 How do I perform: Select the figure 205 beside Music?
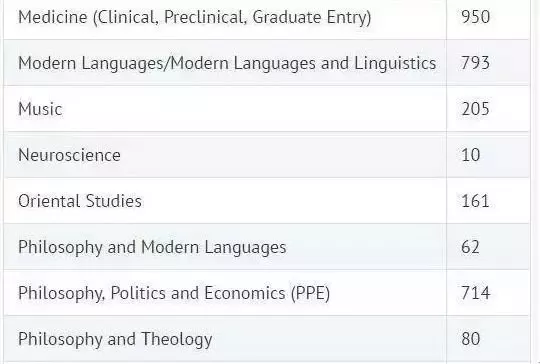[475, 109]
